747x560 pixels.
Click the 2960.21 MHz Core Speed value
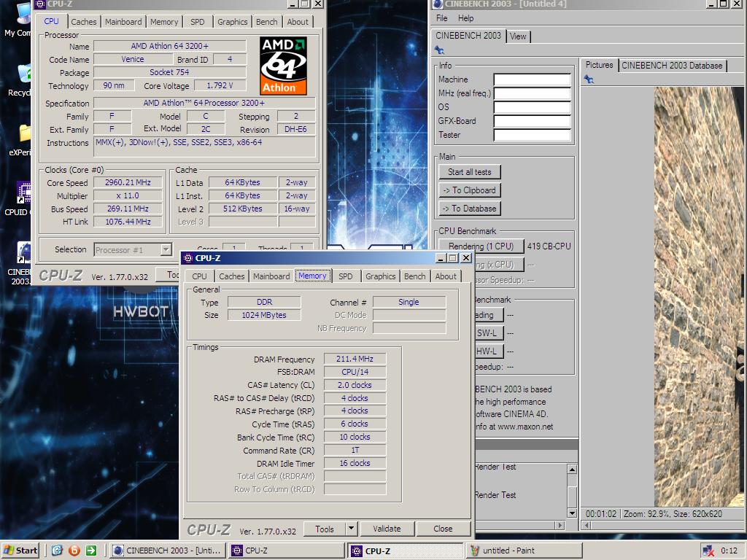tap(128, 182)
